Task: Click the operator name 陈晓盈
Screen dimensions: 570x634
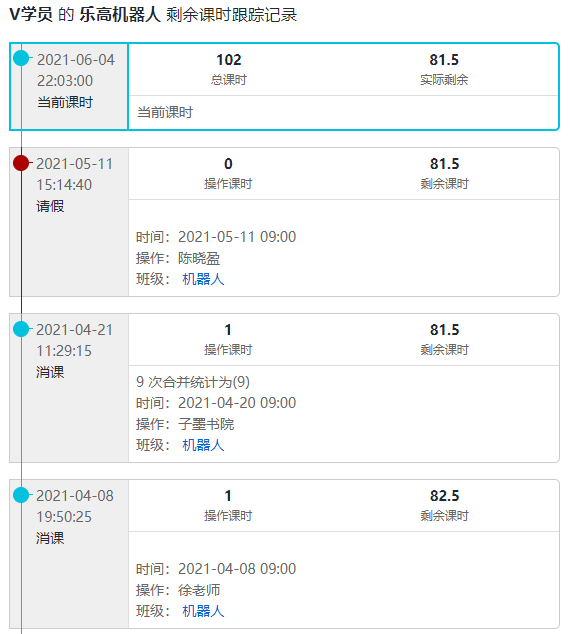Action: click(x=199, y=258)
